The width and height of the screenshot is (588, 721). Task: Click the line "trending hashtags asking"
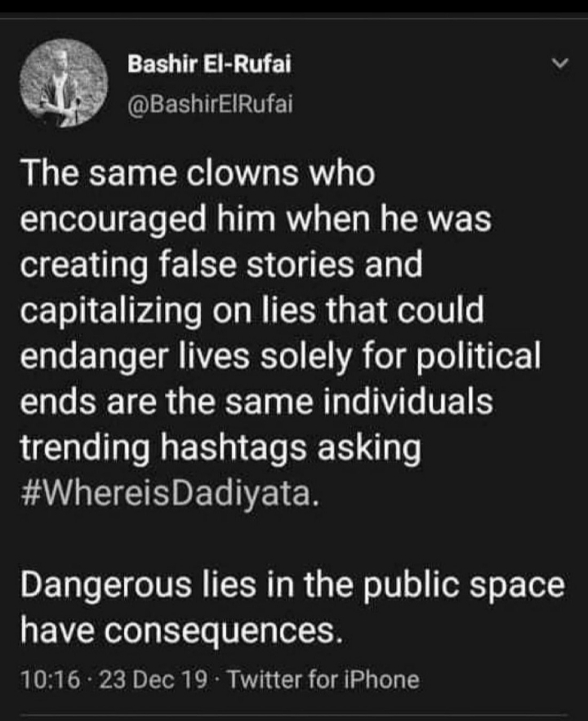coord(220,449)
